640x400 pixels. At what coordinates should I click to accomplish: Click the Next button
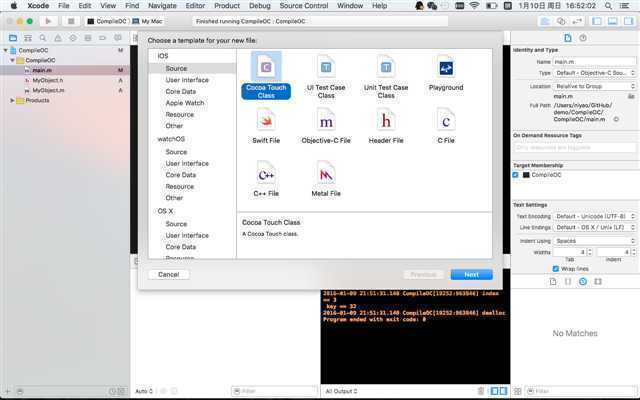coord(471,274)
